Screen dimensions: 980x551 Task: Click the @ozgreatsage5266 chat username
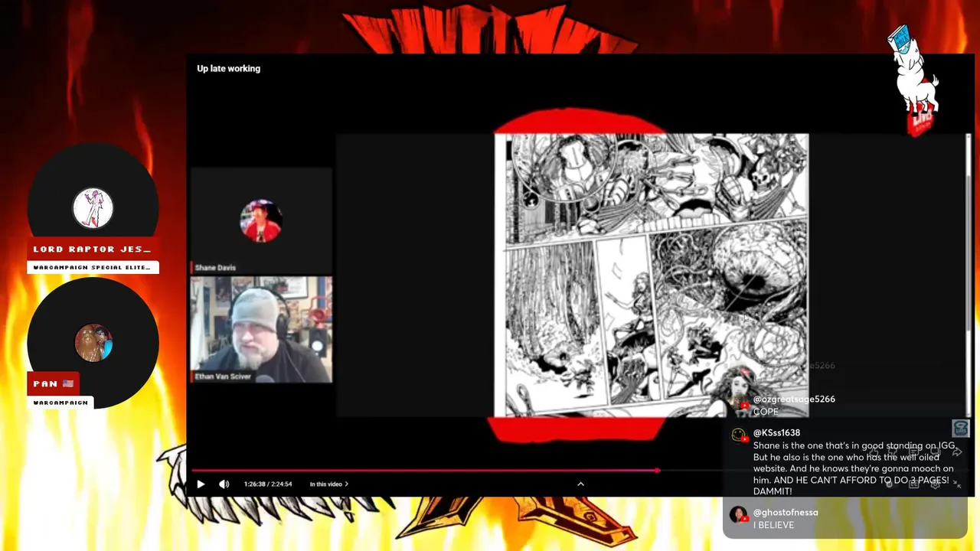794,399
